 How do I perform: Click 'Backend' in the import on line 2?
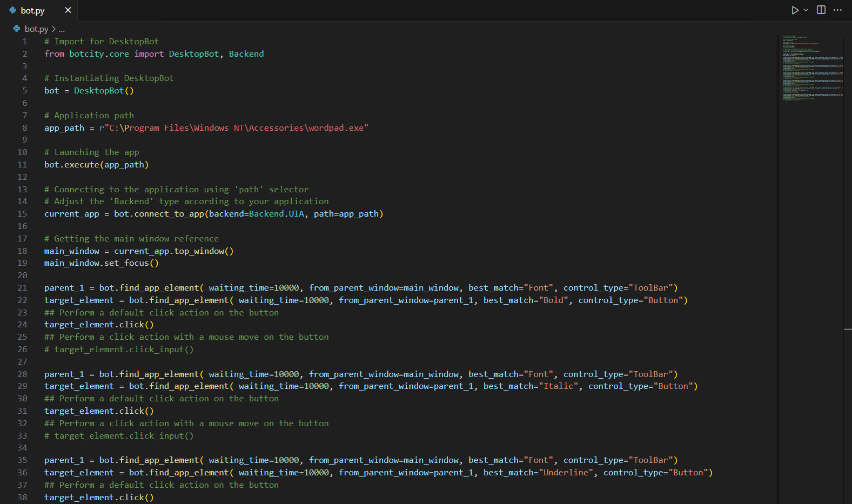(246, 54)
